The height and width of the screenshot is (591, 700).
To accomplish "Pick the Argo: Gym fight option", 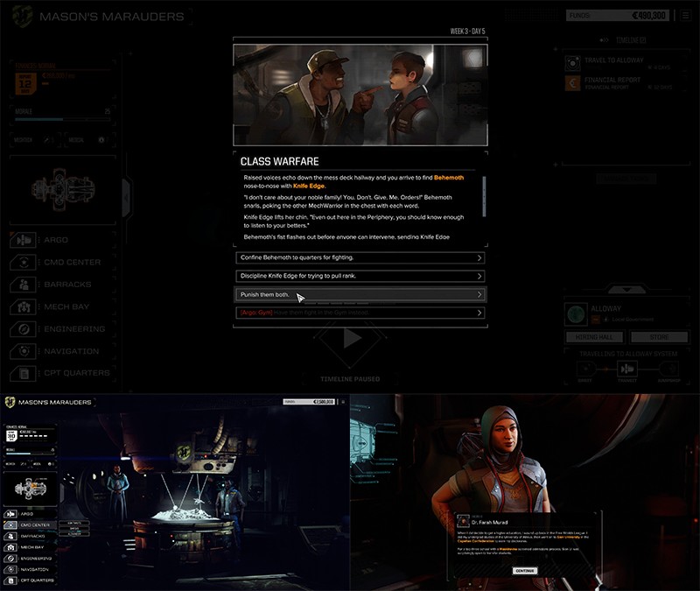I will tap(360, 313).
